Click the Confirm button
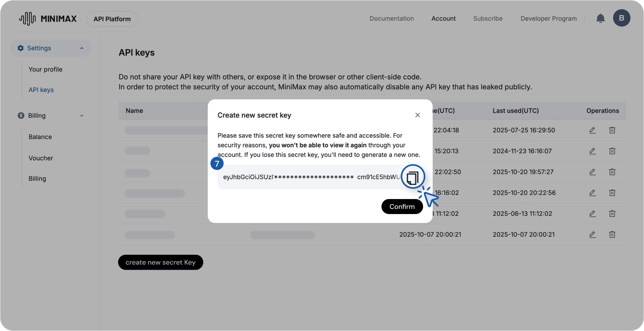This screenshot has height=331, width=644. pyautogui.click(x=402, y=206)
